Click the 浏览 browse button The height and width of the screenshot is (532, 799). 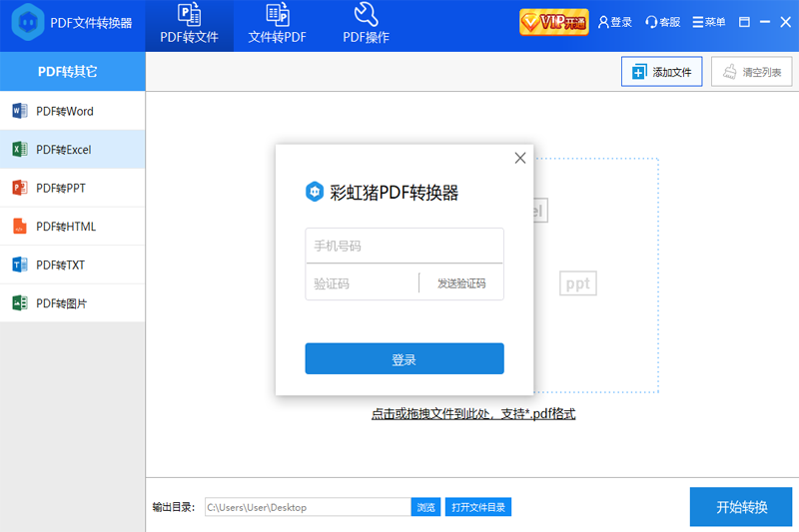426,507
